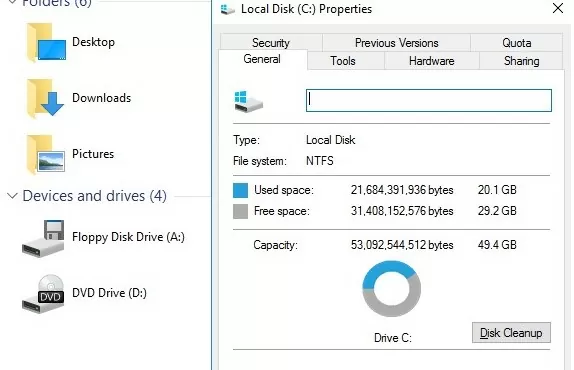
Task: Click the Floppy Disk Drive (A:) label
Action: (x=128, y=237)
